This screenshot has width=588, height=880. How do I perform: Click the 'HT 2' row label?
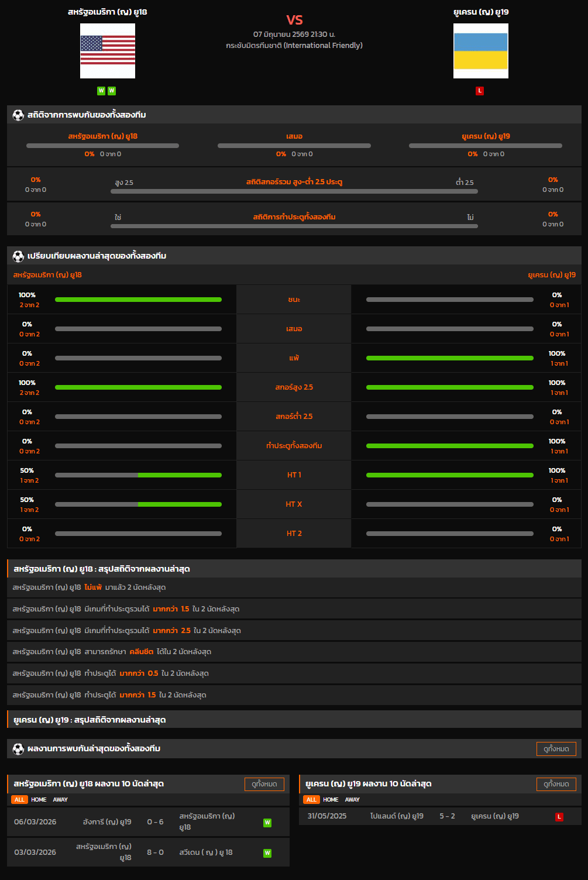coord(294,534)
